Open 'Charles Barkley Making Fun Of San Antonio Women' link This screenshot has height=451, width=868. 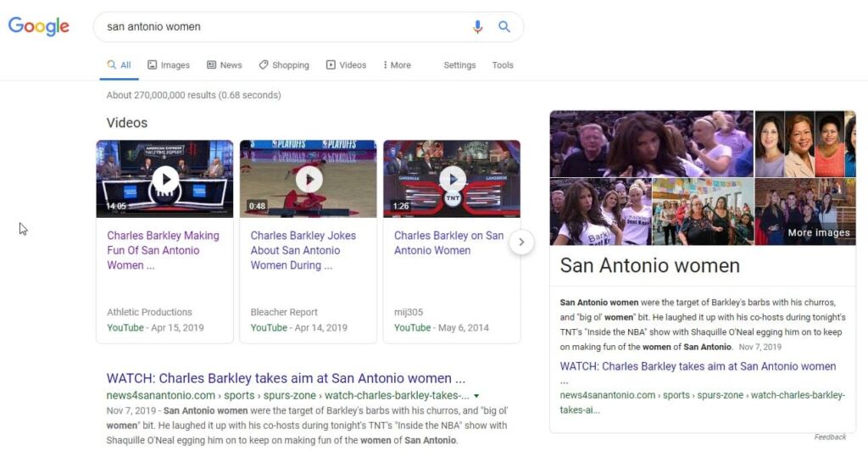coord(163,250)
